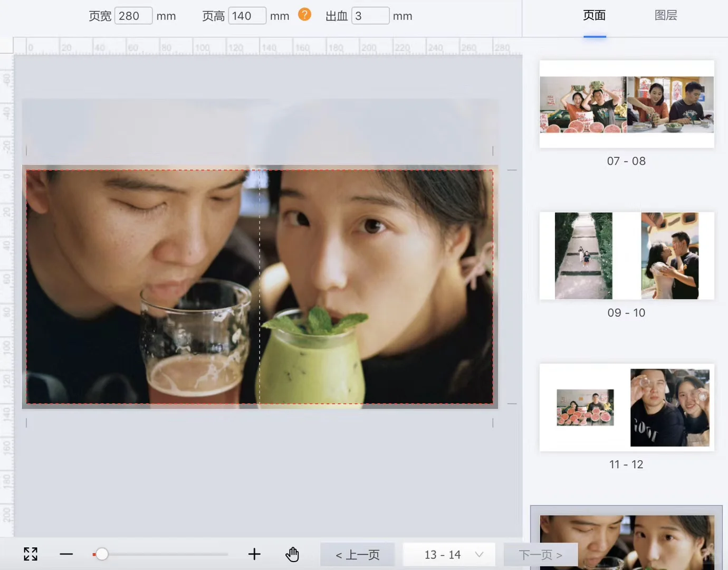Click the horizontal ruler at the top

[264, 47]
